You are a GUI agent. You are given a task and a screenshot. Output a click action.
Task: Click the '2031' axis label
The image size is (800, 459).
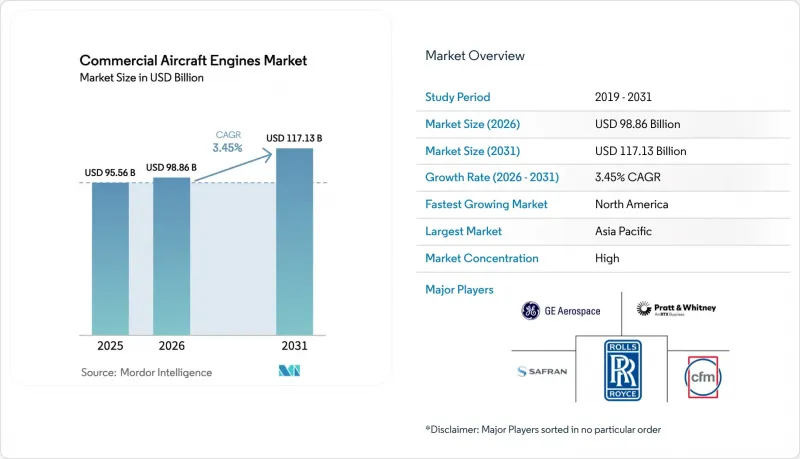(x=294, y=346)
